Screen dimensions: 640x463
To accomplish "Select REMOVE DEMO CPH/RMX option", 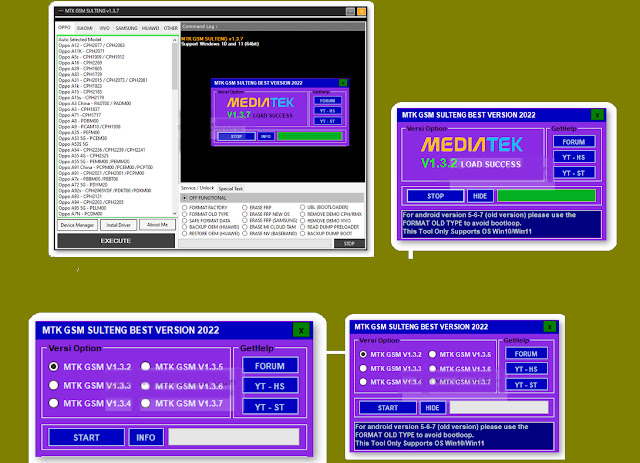I will click(331, 214).
